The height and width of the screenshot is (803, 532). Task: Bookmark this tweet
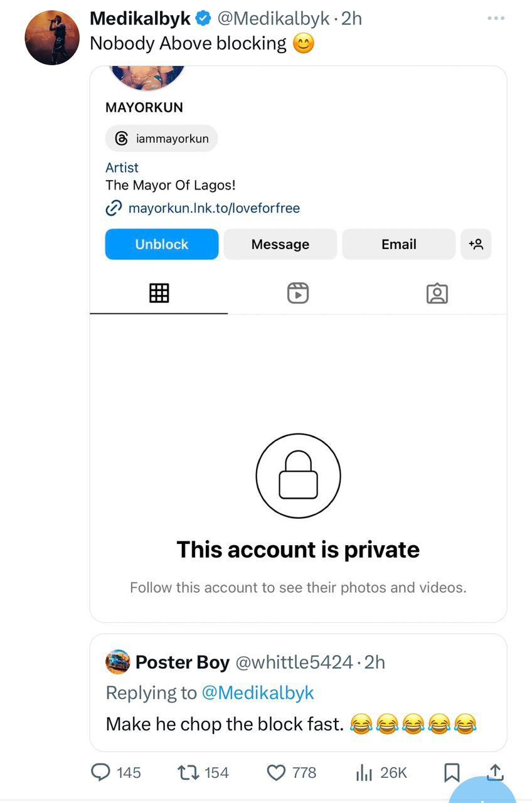[x=452, y=772]
